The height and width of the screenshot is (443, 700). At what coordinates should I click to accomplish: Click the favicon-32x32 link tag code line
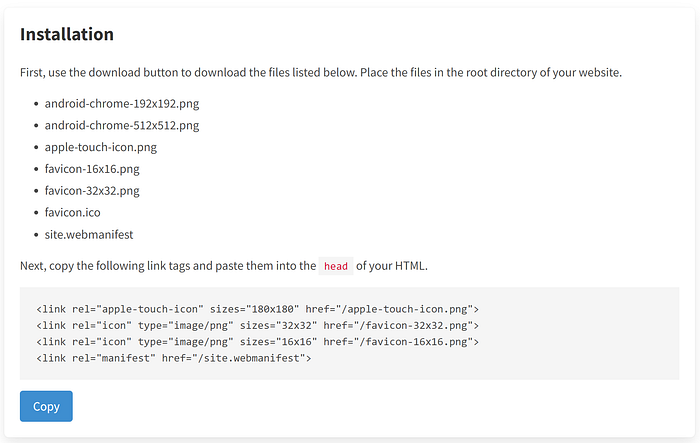click(258, 326)
